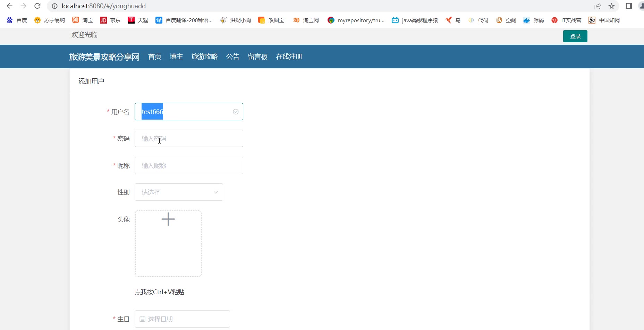
Task: Open 淘宝网 bookmark
Action: coord(306,20)
